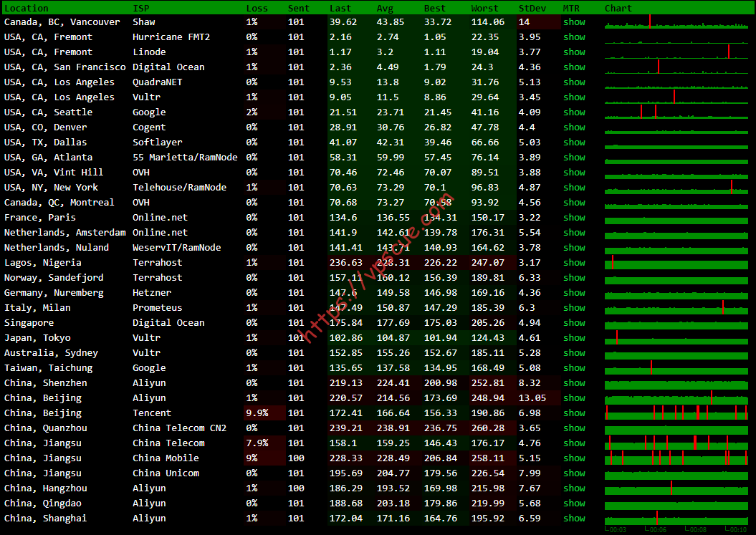
Task: Open show link for Los Angeles Vultr
Action: 574,97
